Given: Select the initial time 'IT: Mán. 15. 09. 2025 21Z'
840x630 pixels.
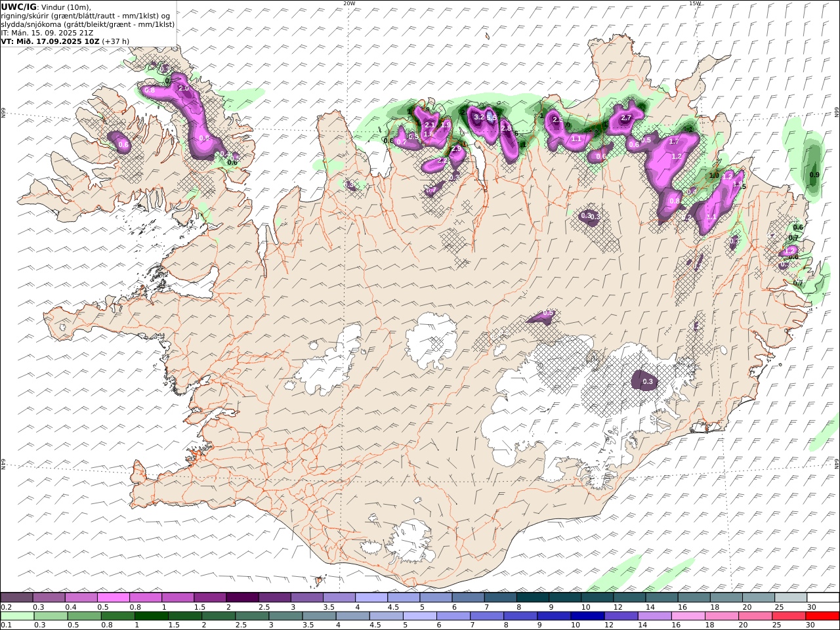Looking at the screenshot, I should (x=47, y=33).
